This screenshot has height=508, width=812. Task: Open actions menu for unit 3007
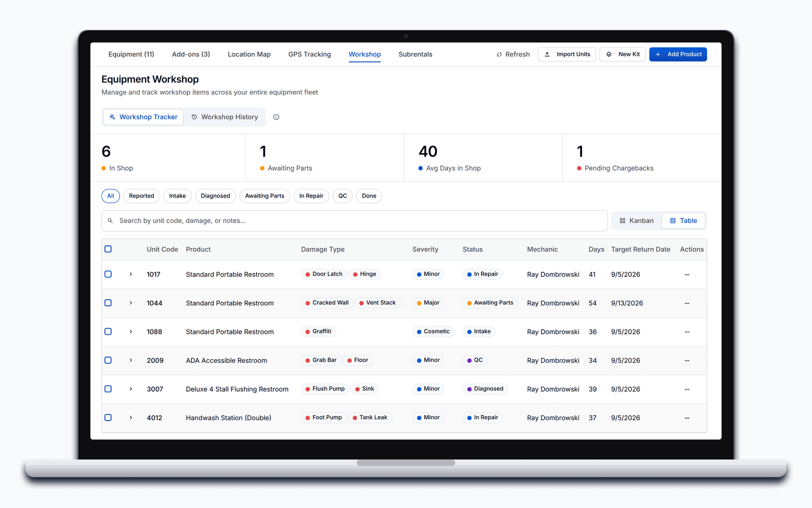tap(687, 390)
